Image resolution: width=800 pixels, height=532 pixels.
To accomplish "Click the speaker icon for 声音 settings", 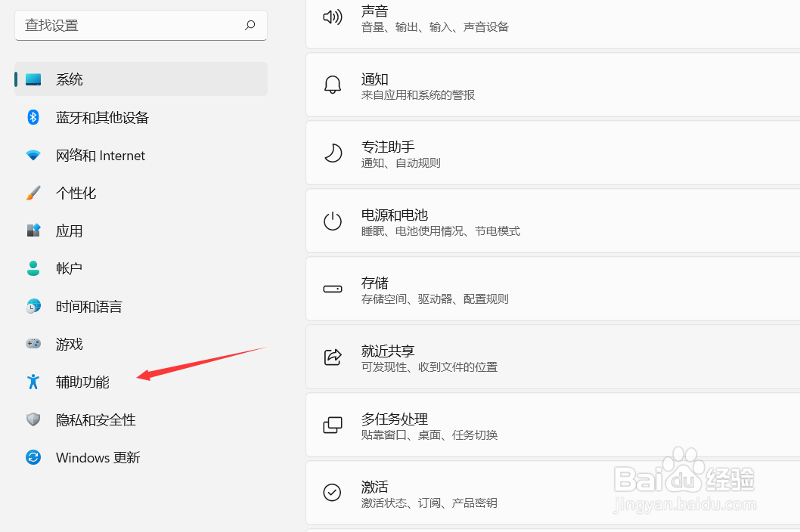I will point(333,17).
